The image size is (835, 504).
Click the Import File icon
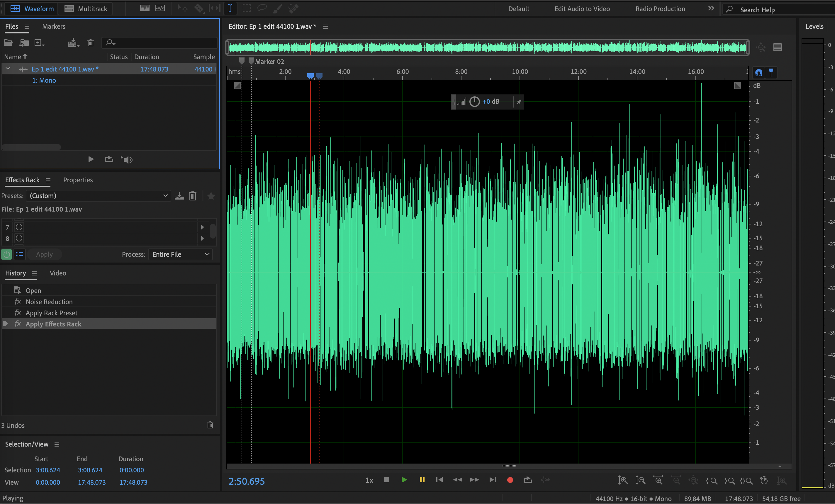click(24, 43)
